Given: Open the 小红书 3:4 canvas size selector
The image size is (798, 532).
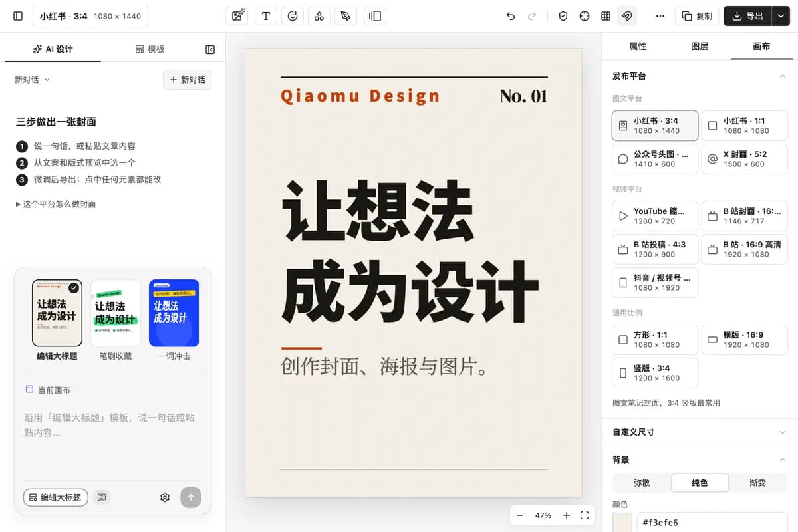Looking at the screenshot, I should pos(90,16).
